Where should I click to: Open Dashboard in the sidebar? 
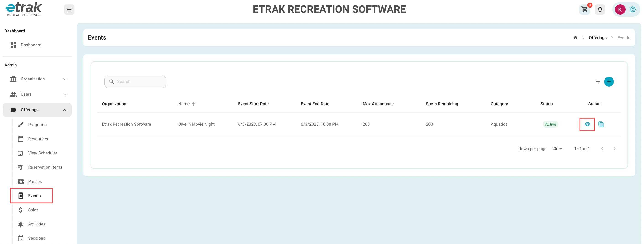pos(37,45)
